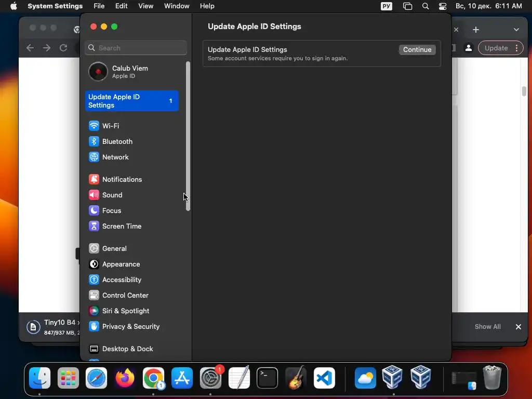Image resolution: width=532 pixels, height=399 pixels.
Task: Open first VirtualBox Dock icon
Action: coord(392,377)
